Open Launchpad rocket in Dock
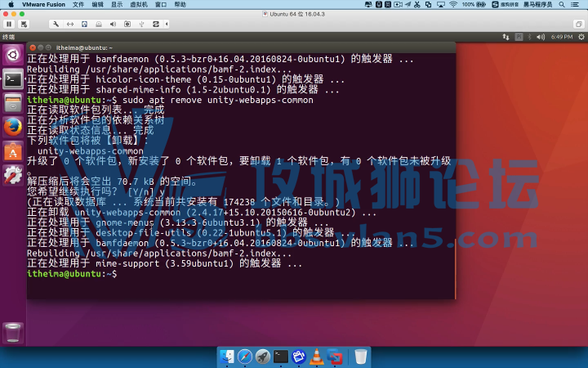The width and height of the screenshot is (588, 368). pyautogui.click(x=263, y=357)
